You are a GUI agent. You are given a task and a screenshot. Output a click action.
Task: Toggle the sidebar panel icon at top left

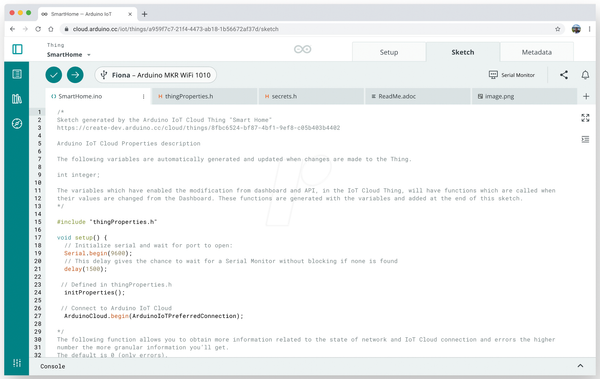coord(17,49)
